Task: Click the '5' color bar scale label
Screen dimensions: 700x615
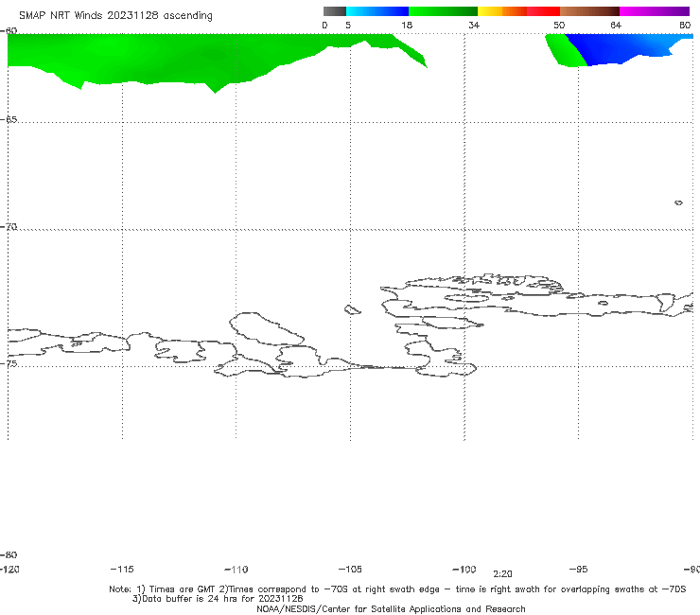Action: point(348,25)
